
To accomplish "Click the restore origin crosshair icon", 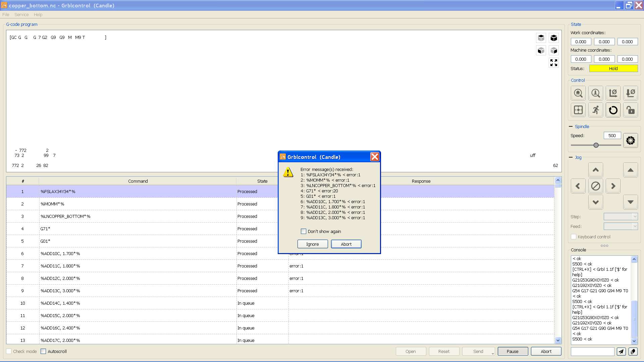I will click(578, 110).
